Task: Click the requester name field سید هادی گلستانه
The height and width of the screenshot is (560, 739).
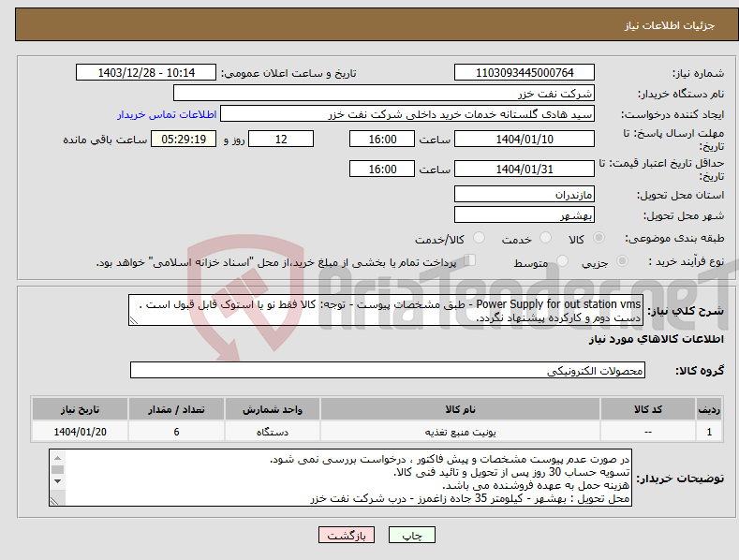Action: click(x=407, y=114)
